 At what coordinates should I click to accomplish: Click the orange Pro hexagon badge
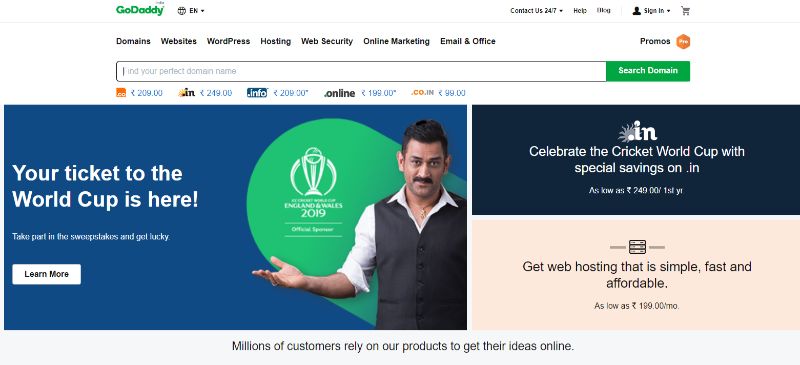click(683, 41)
